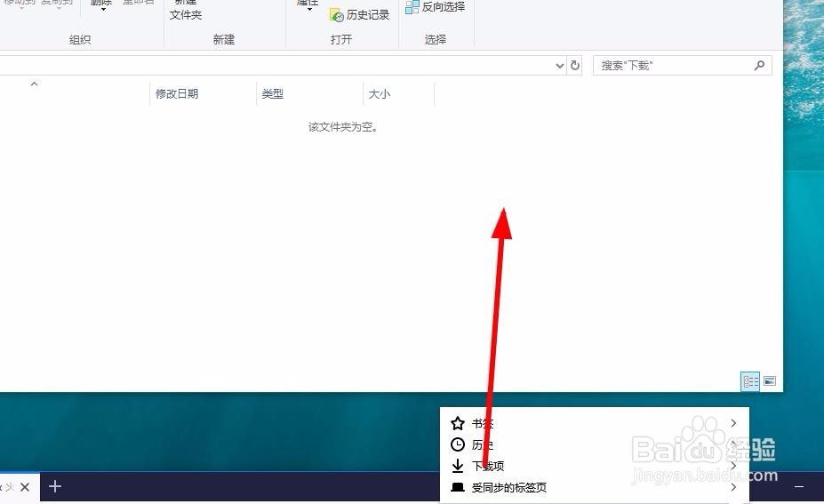Click the clock icon beside 历史
The image size is (824, 504).
tap(458, 444)
